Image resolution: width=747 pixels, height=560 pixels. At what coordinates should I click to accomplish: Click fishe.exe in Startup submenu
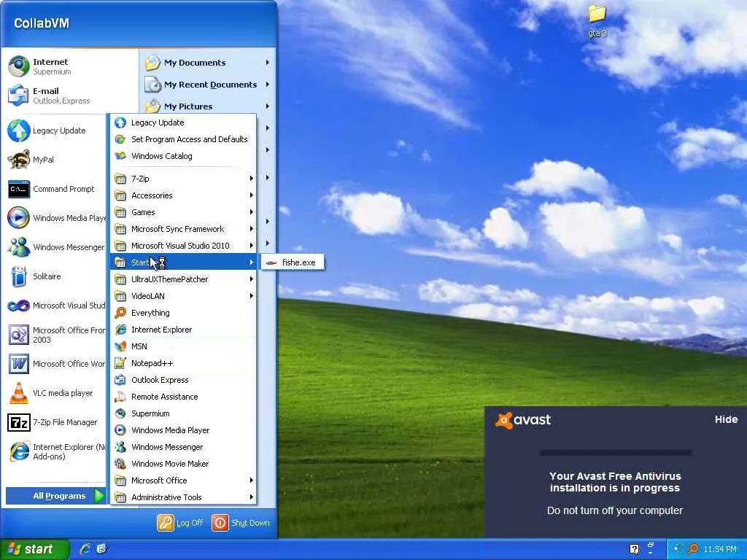pos(293,262)
